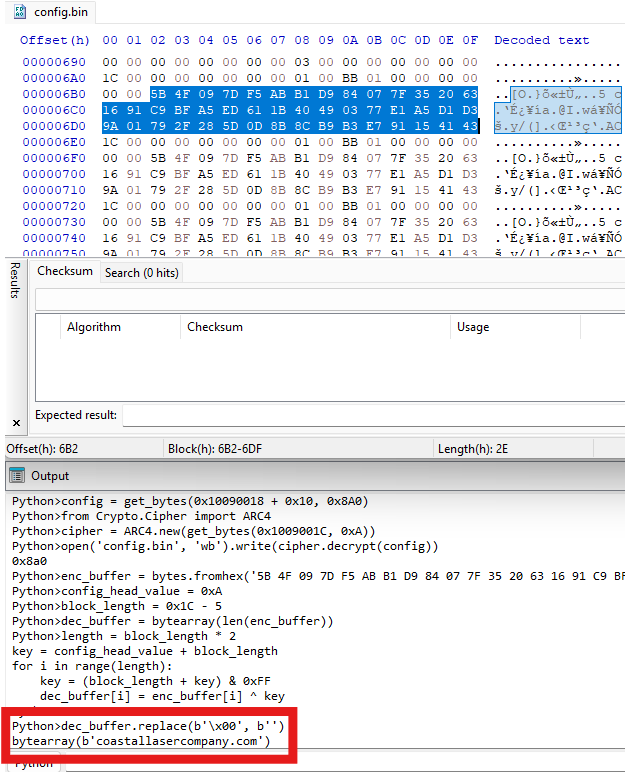Viewport: 625px width, 772px height.
Task: Click the Python console tab at bottom
Action: [33, 764]
